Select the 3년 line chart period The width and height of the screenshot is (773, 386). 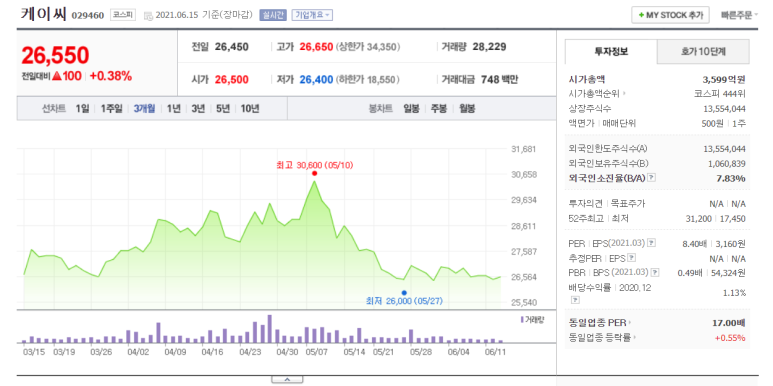click(198, 108)
